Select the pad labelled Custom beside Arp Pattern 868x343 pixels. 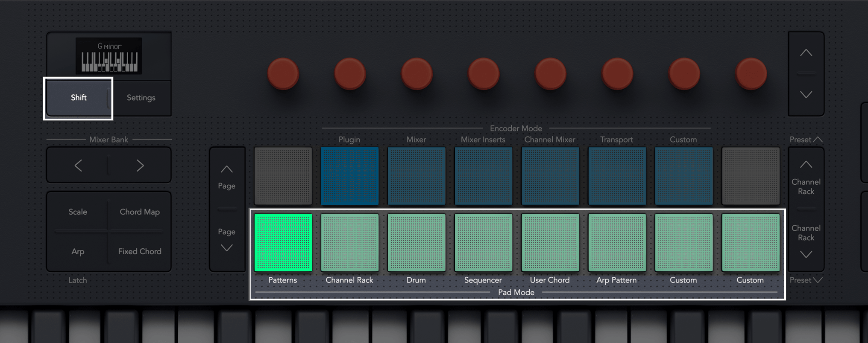(684, 242)
